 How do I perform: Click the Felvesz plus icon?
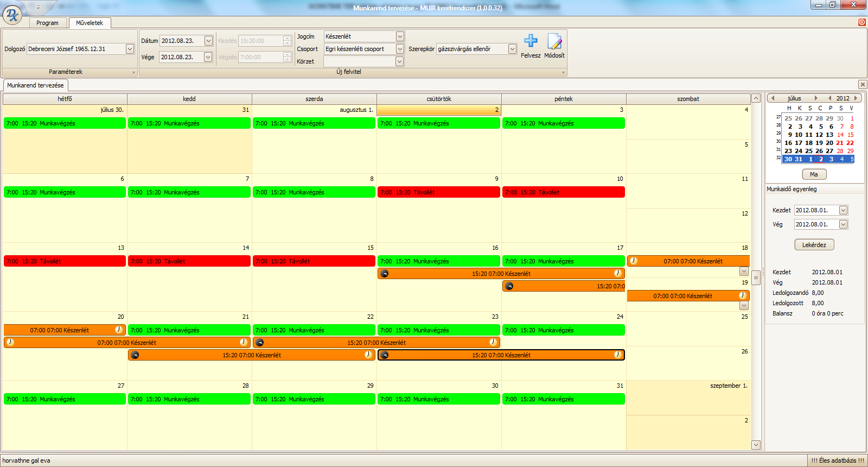[x=531, y=41]
